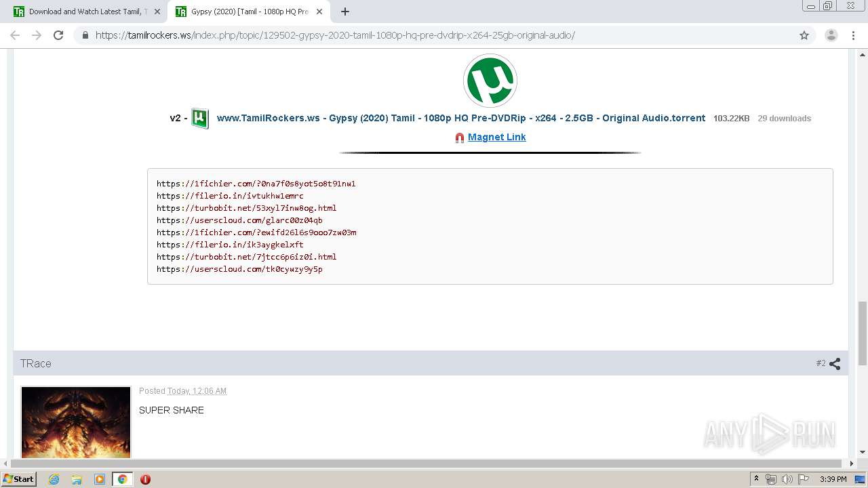Open the Chrome three-dot menu
Image resolution: width=868 pixels, height=488 pixels.
[853, 35]
